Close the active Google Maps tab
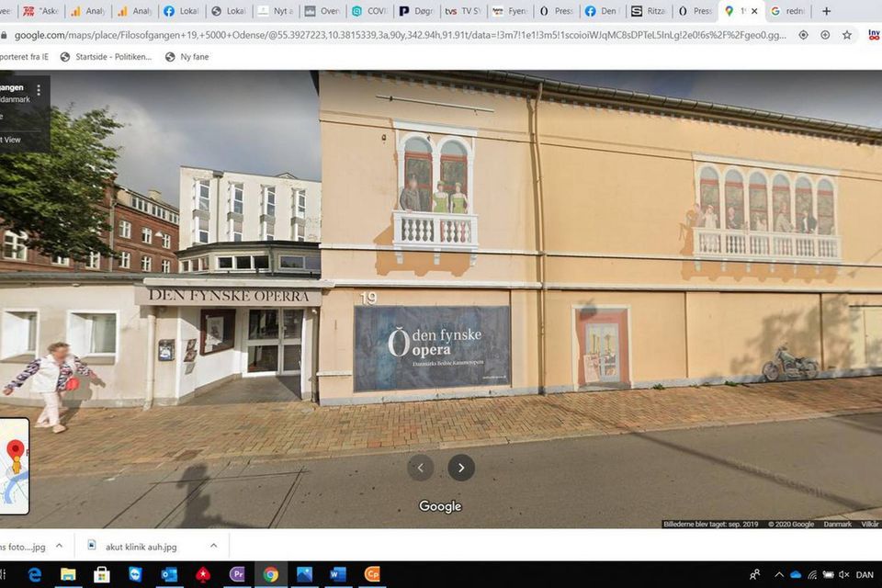 pos(754,11)
